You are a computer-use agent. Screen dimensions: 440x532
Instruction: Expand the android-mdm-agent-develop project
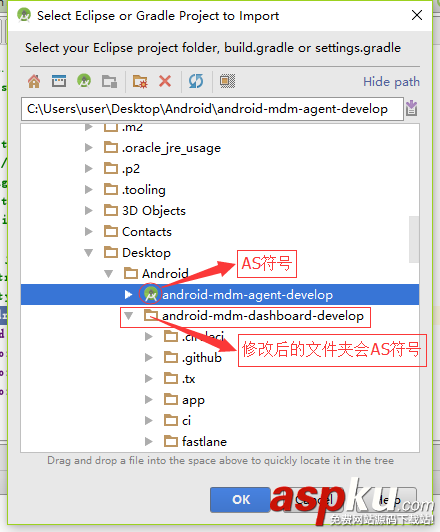pos(128,294)
